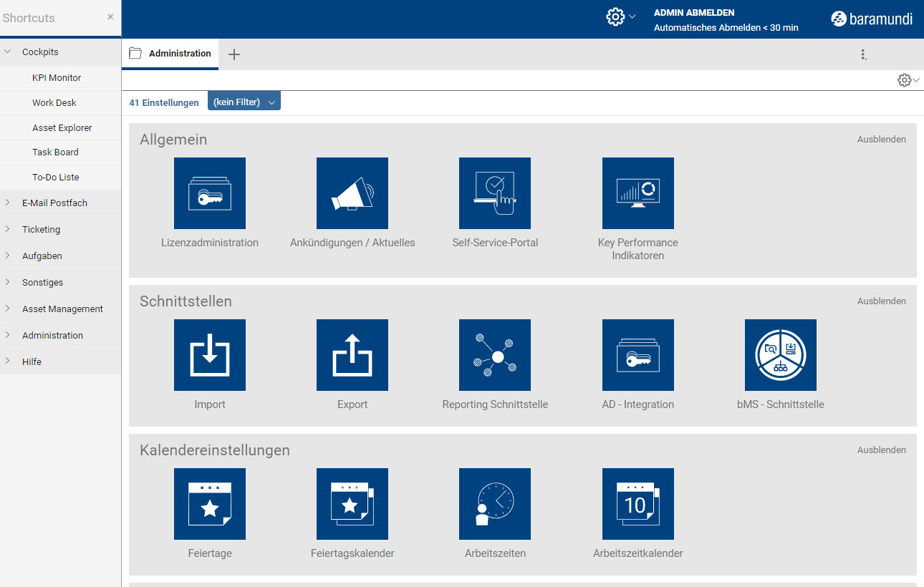The image size is (924, 587).
Task: Click the Export icon
Action: [352, 355]
